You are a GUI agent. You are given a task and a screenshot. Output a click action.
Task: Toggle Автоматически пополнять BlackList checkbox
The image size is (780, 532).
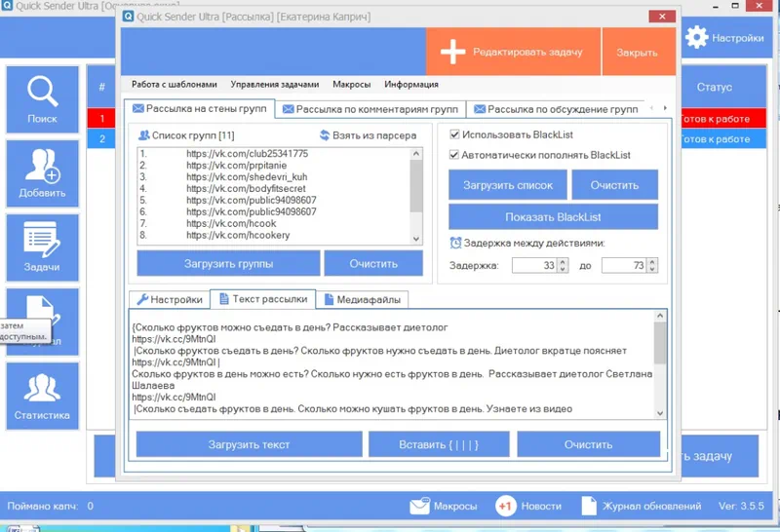click(x=454, y=155)
